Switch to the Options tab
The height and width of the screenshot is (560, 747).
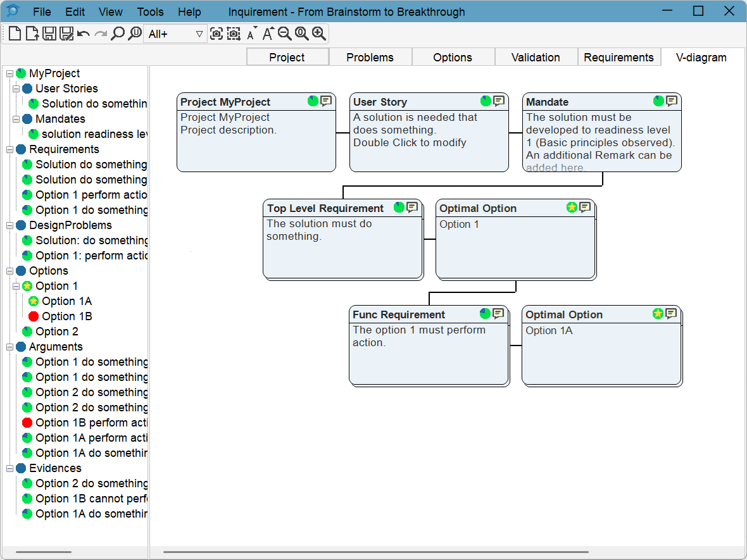[x=453, y=57]
